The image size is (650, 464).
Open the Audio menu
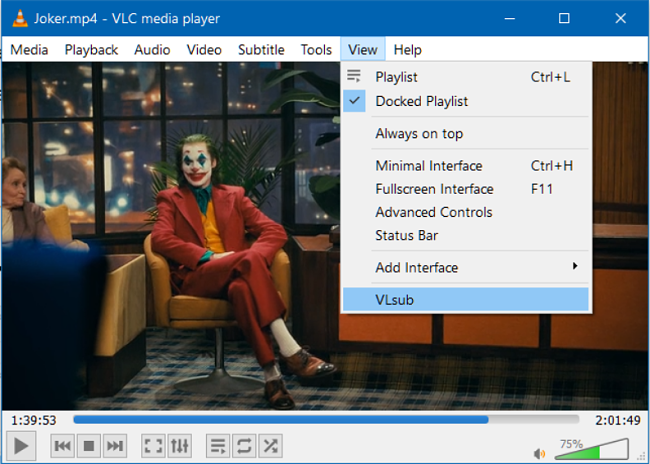[x=152, y=50]
